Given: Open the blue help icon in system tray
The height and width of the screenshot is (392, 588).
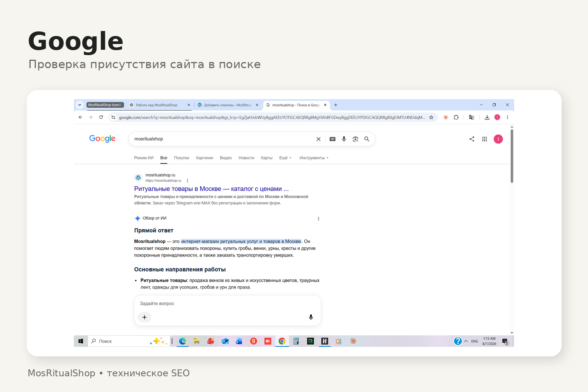Looking at the screenshot, I should pyautogui.click(x=457, y=341).
